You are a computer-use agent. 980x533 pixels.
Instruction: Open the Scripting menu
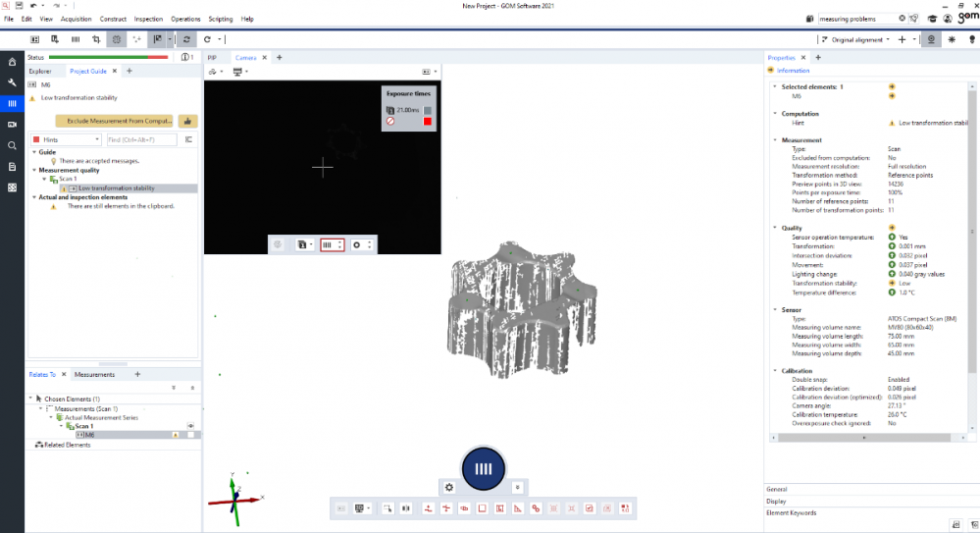click(x=220, y=19)
